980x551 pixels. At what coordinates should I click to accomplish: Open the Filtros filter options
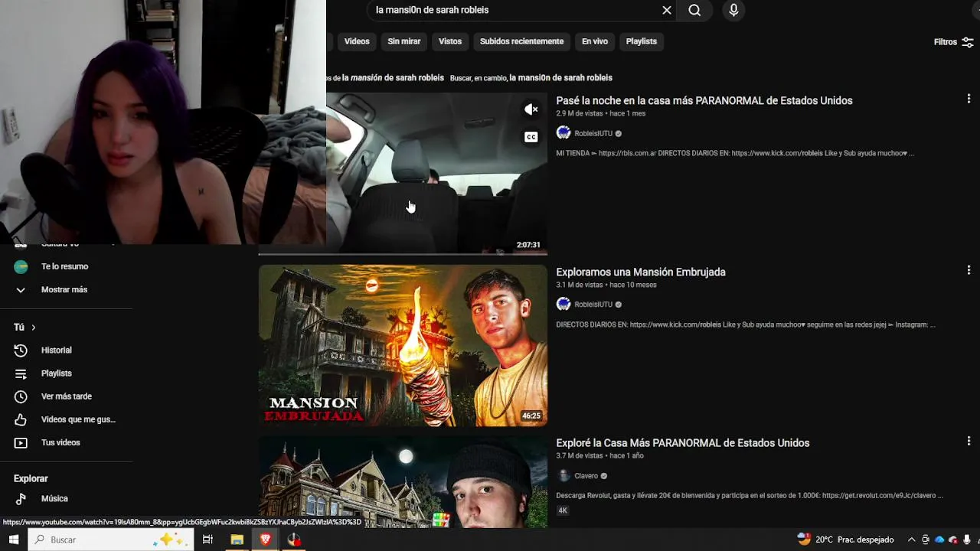point(953,42)
